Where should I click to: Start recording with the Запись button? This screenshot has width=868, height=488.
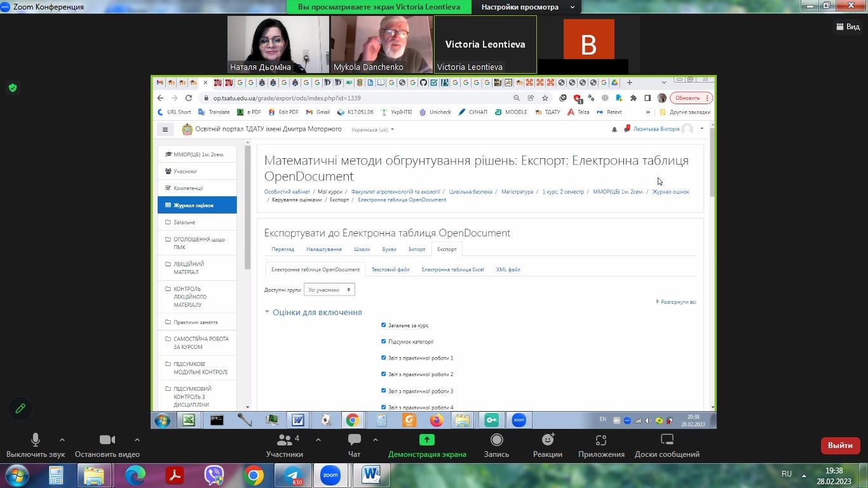[x=496, y=445]
